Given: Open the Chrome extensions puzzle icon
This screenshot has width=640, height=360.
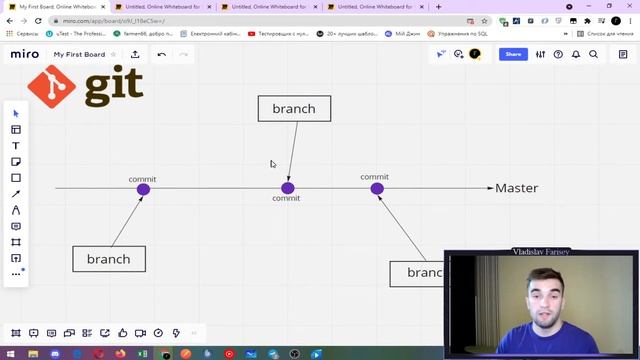Looking at the screenshot, I should [x=587, y=21].
